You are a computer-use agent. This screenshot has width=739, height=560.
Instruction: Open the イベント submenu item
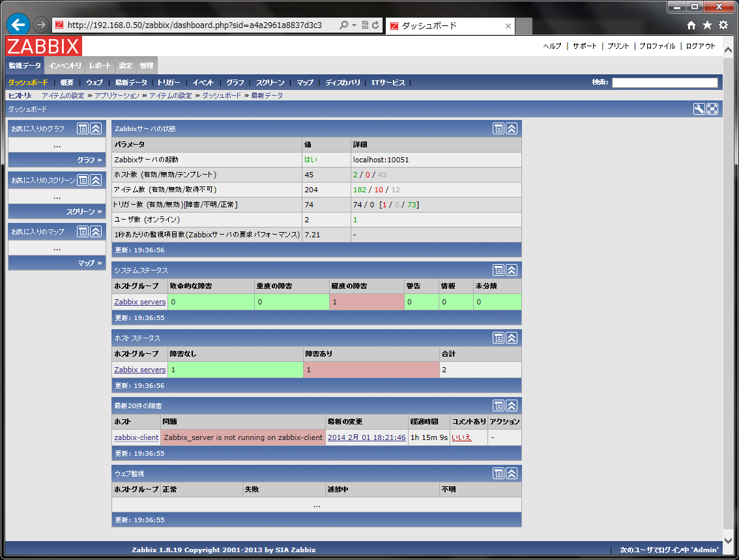coord(203,83)
